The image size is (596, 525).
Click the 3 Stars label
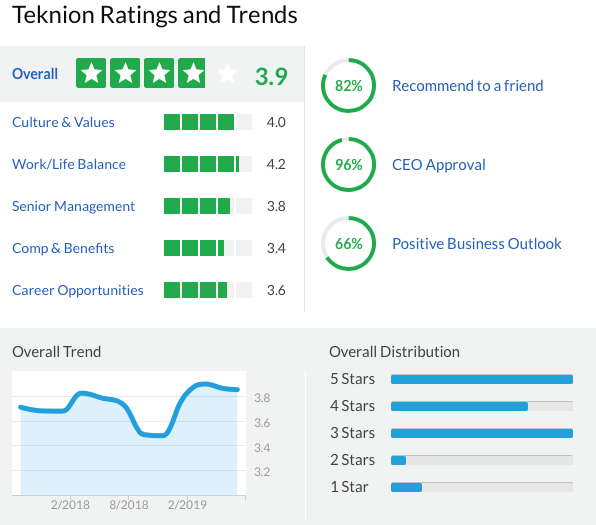352,433
